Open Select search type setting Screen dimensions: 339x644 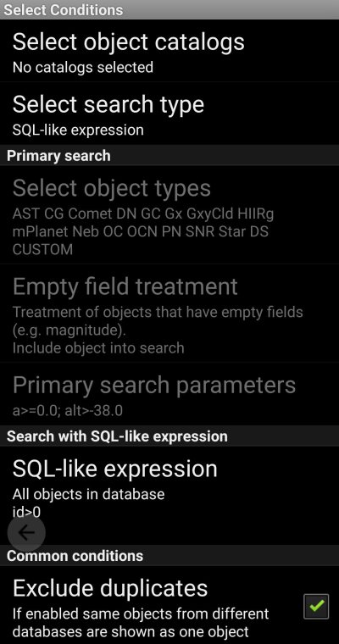pyautogui.click(x=169, y=114)
